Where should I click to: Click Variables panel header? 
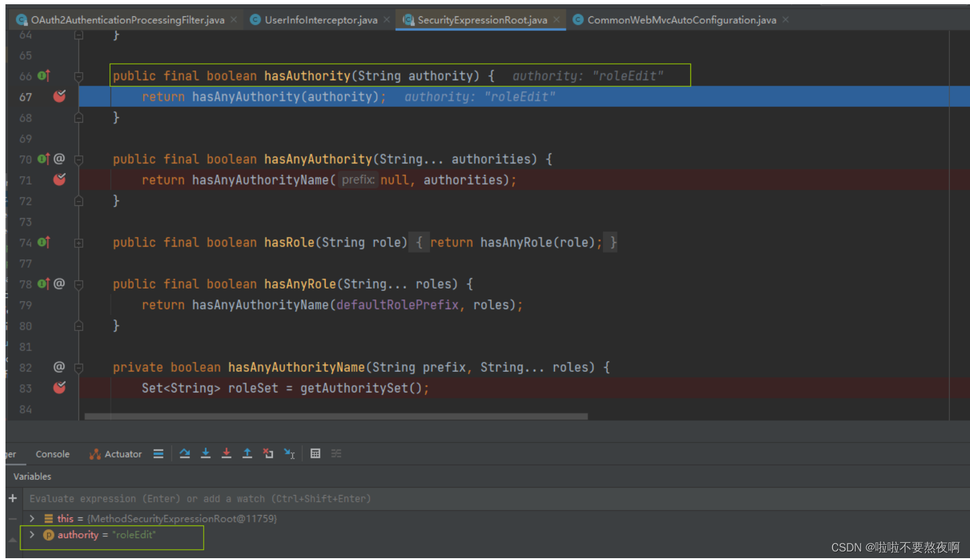tap(32, 477)
